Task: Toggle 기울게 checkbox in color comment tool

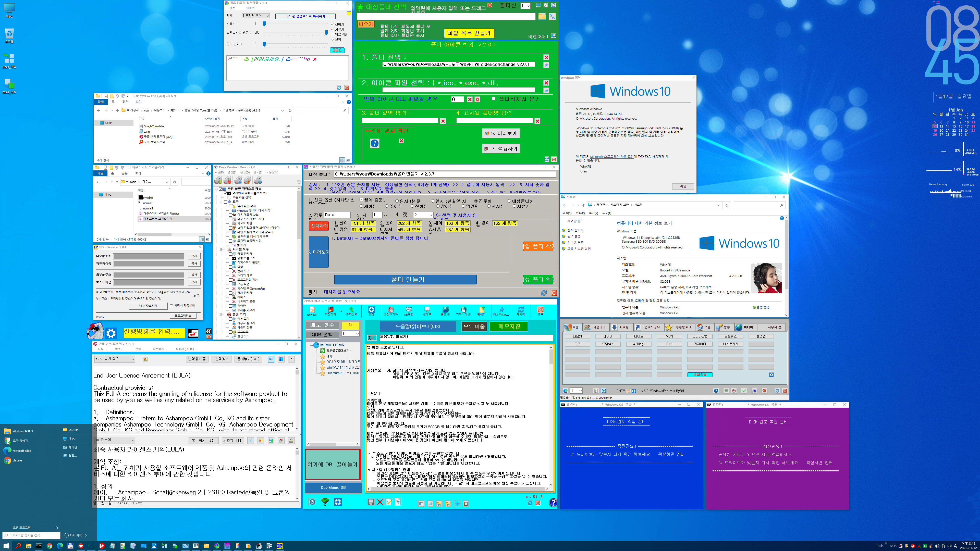Action: click(x=337, y=29)
